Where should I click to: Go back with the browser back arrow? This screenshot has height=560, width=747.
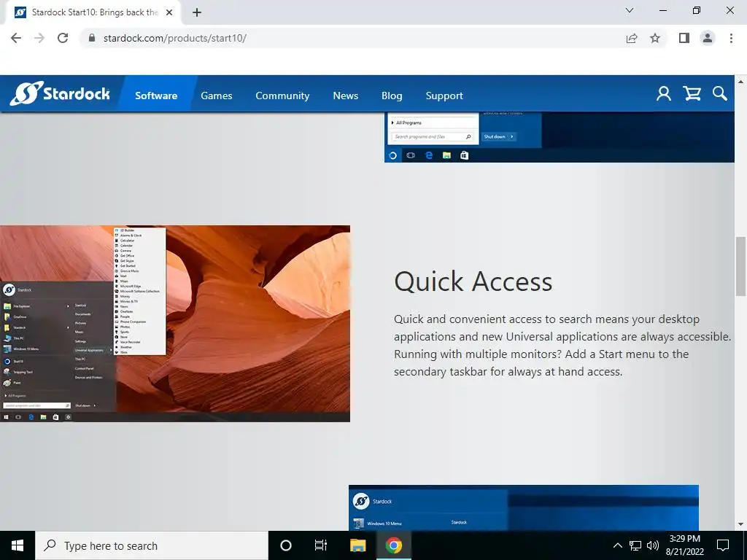click(x=16, y=38)
